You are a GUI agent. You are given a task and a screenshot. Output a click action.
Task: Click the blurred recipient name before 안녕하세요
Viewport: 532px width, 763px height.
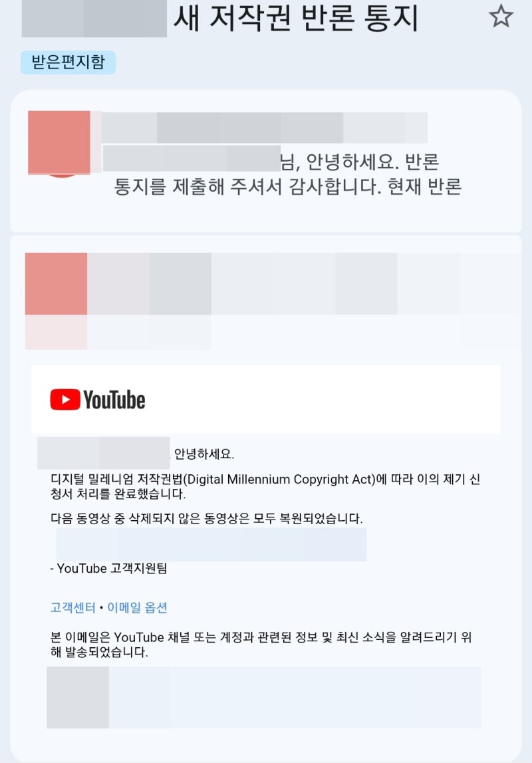[104, 453]
